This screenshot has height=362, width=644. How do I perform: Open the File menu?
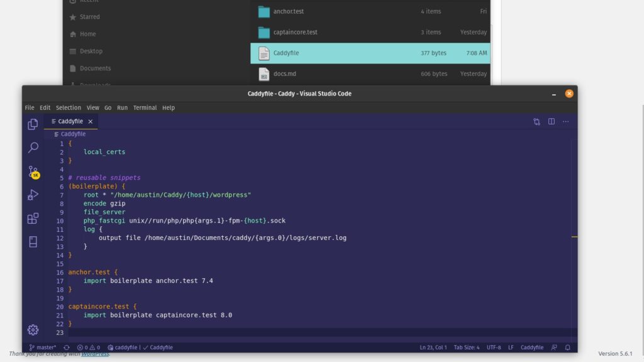tap(30, 107)
